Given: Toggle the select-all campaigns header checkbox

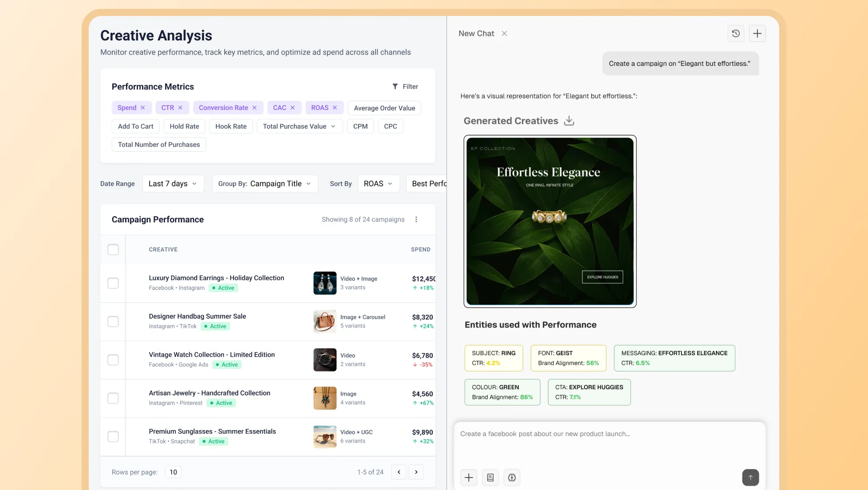Looking at the screenshot, I should click(x=113, y=249).
